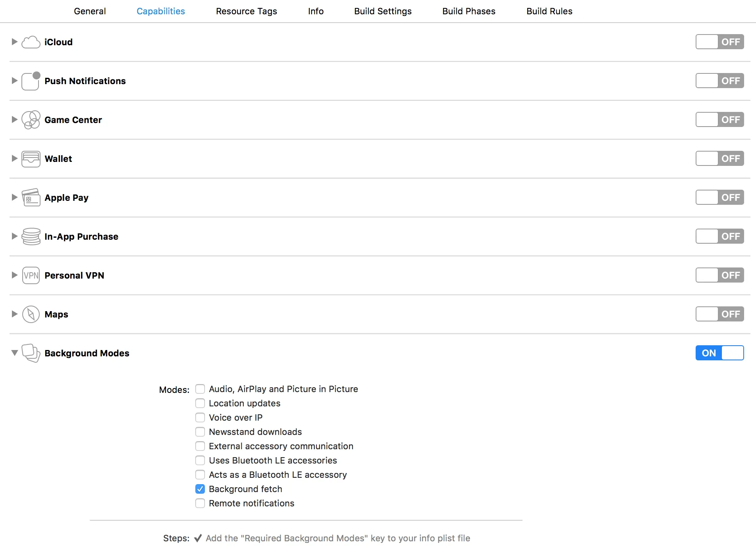Image resolution: width=756 pixels, height=554 pixels.
Task: Click the Wallet title text
Action: [x=58, y=159]
